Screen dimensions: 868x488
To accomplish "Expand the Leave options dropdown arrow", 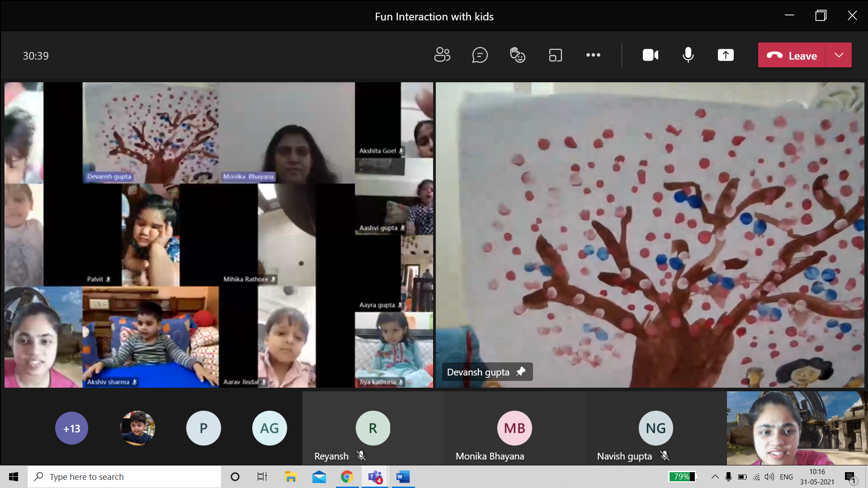I will point(839,55).
